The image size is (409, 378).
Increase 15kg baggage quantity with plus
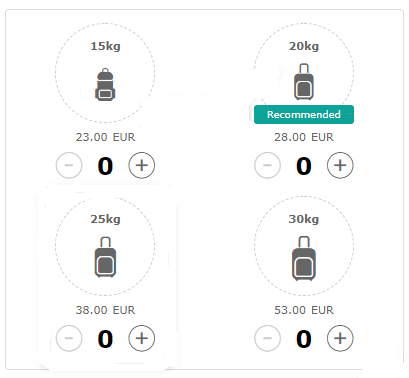point(142,165)
